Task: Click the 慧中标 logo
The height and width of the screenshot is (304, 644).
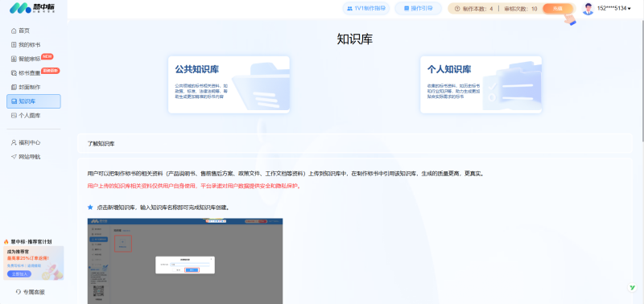Action: pyautogui.click(x=32, y=8)
